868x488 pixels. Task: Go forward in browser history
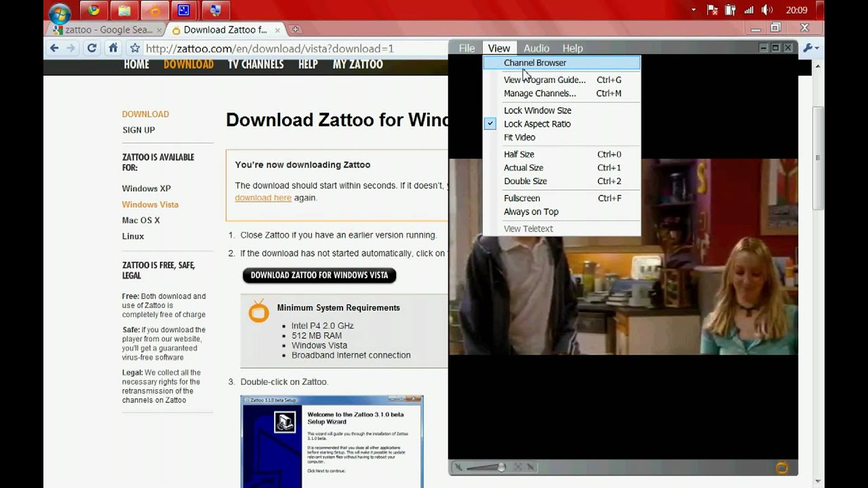point(71,48)
